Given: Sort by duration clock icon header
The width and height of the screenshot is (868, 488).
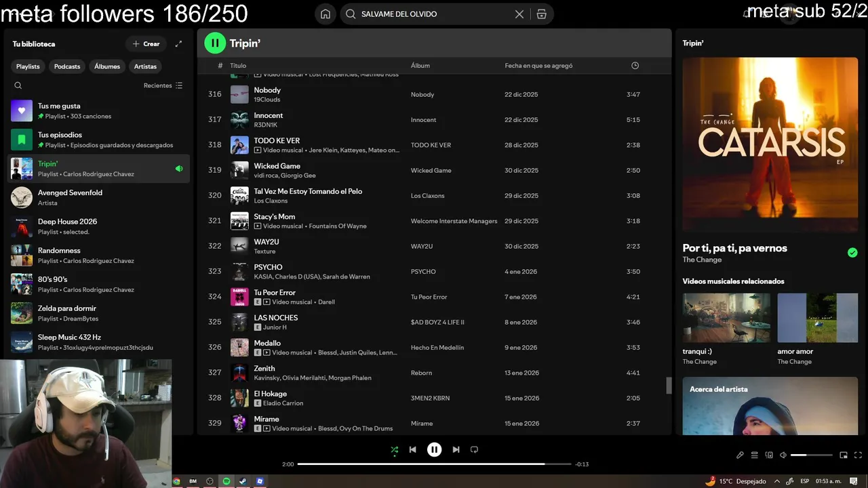Looking at the screenshot, I should coord(635,66).
